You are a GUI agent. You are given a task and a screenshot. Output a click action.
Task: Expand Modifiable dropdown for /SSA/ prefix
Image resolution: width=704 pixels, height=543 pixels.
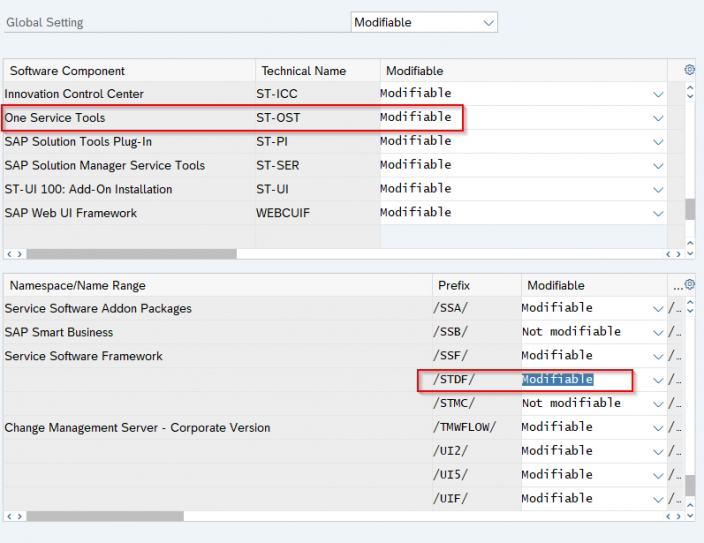coord(658,309)
